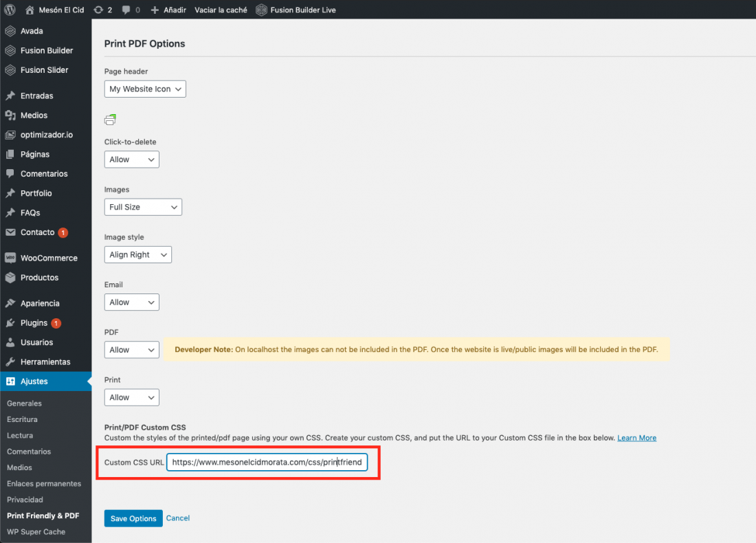This screenshot has height=543, width=756.
Task: Click the Usuarios menu label
Action: [x=36, y=342]
